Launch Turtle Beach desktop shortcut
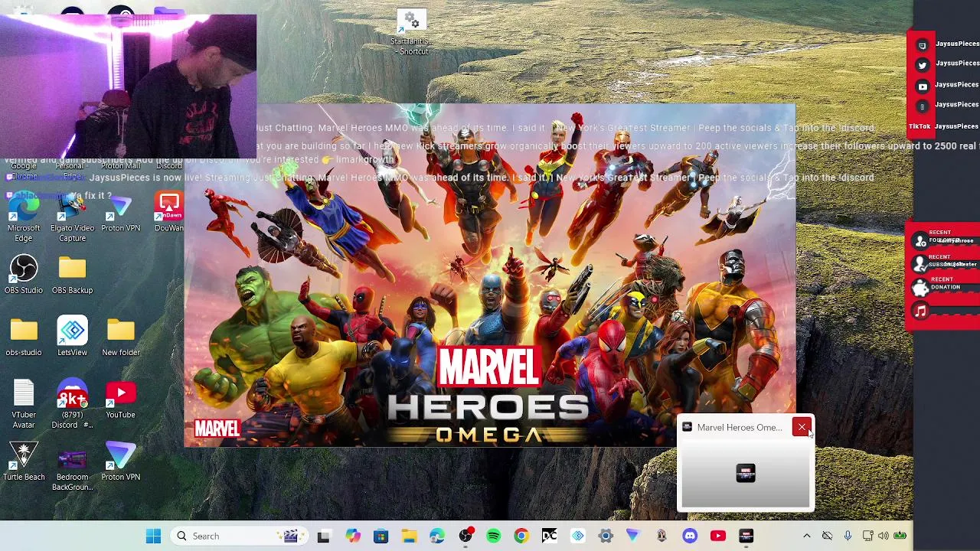 24,461
